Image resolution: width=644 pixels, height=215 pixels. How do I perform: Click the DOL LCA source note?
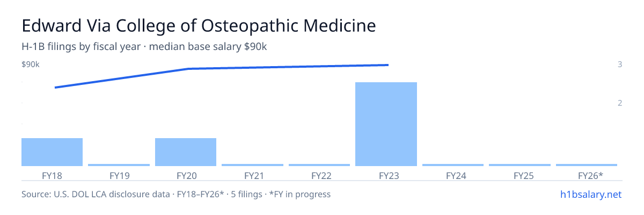[x=176, y=194]
